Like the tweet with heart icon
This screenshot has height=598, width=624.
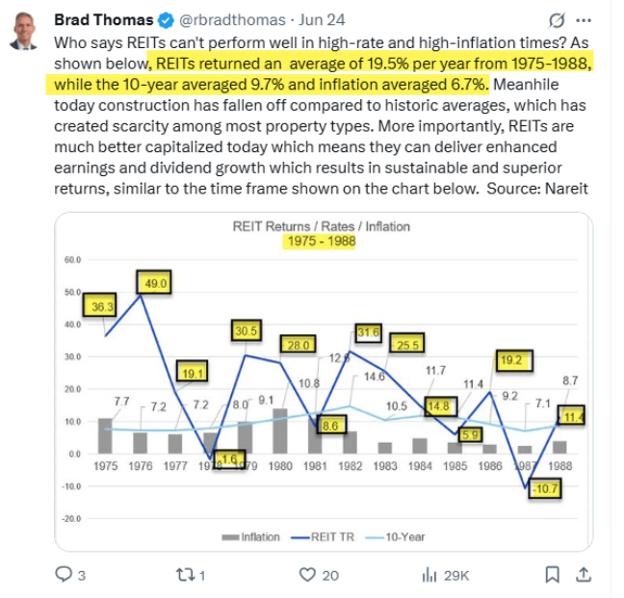coord(307,575)
